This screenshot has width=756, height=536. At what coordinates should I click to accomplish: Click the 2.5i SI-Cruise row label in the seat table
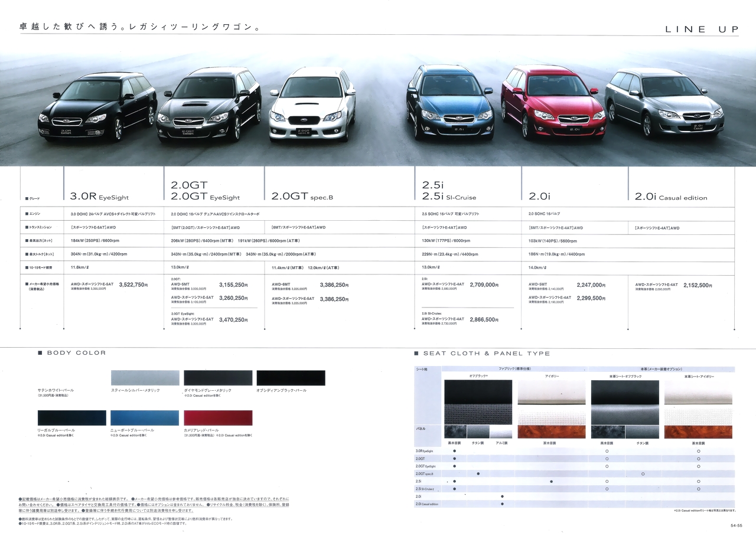point(425,489)
